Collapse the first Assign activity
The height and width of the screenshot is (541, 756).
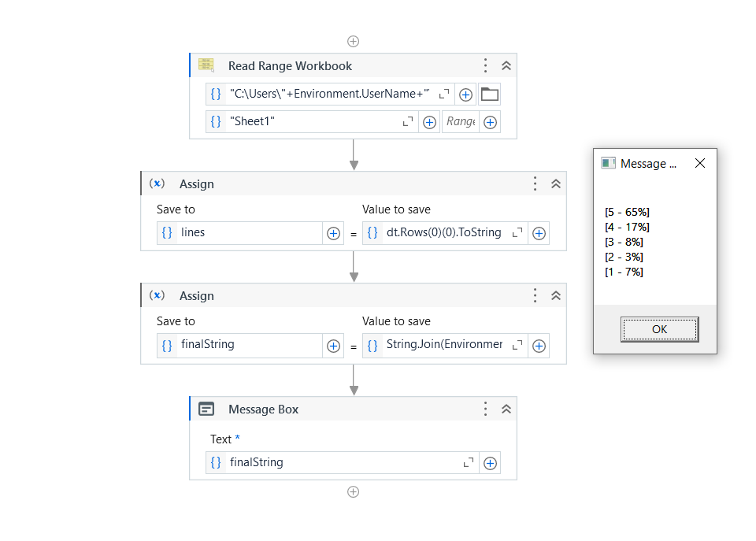[556, 183]
